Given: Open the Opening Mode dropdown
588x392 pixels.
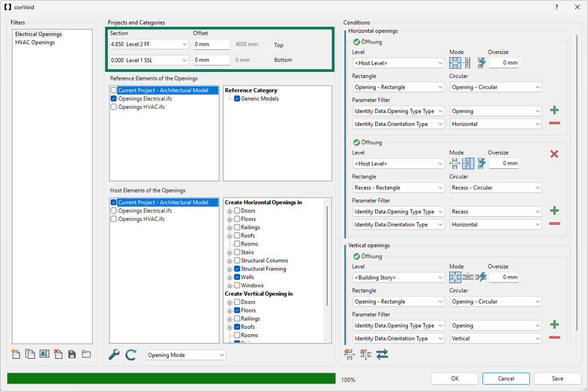Looking at the screenshot, I should pyautogui.click(x=186, y=355).
